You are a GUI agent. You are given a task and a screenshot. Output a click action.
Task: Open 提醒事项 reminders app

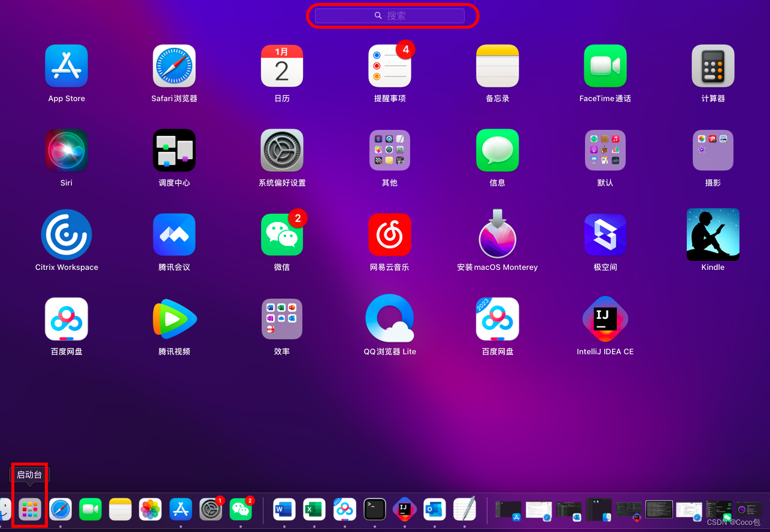click(x=390, y=66)
